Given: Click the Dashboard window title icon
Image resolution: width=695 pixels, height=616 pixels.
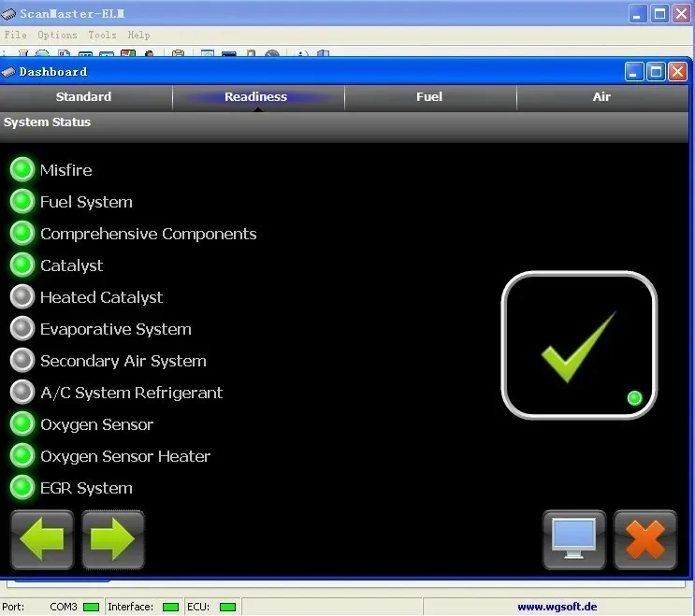Looking at the screenshot, I should (8, 72).
